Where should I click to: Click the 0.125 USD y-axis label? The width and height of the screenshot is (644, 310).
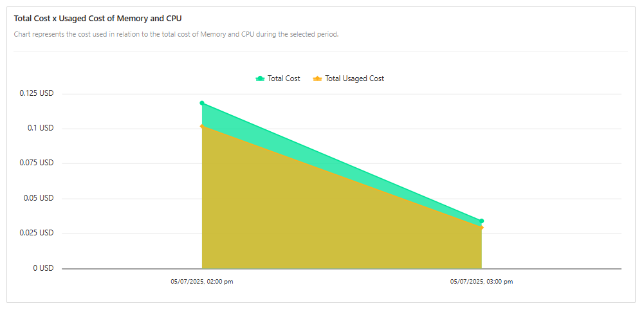pyautogui.click(x=37, y=93)
